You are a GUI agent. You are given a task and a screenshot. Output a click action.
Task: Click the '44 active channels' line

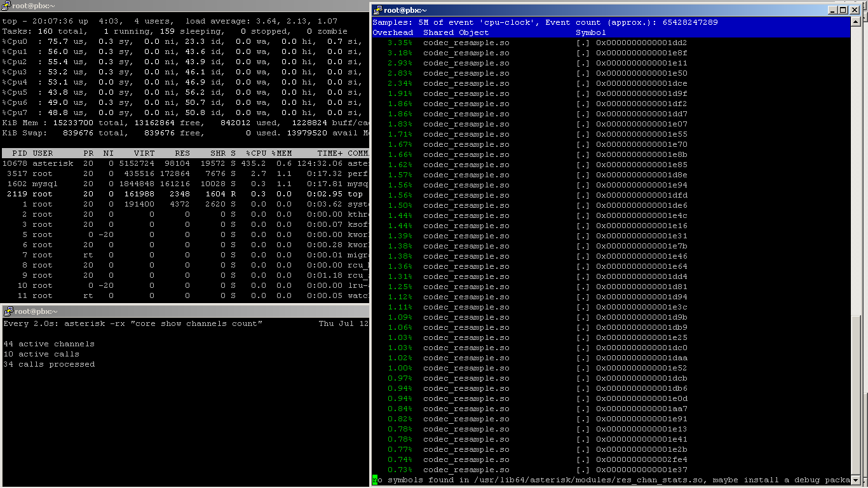coord(49,344)
